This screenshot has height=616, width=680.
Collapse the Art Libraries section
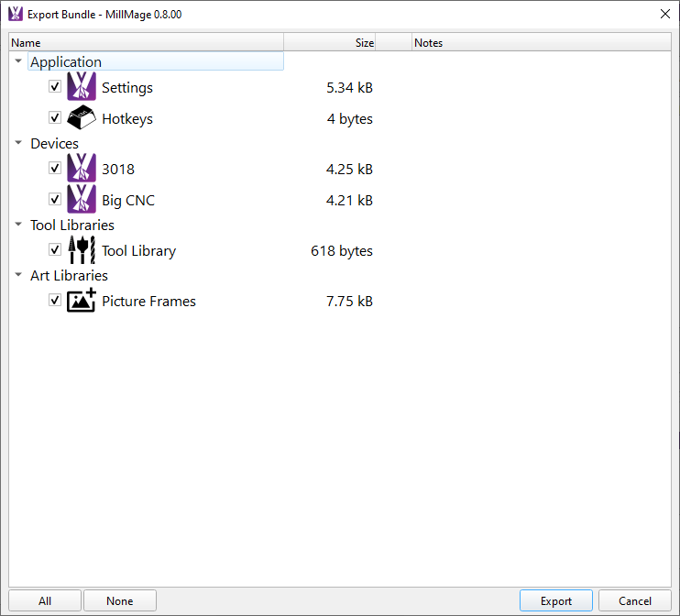tap(18, 275)
